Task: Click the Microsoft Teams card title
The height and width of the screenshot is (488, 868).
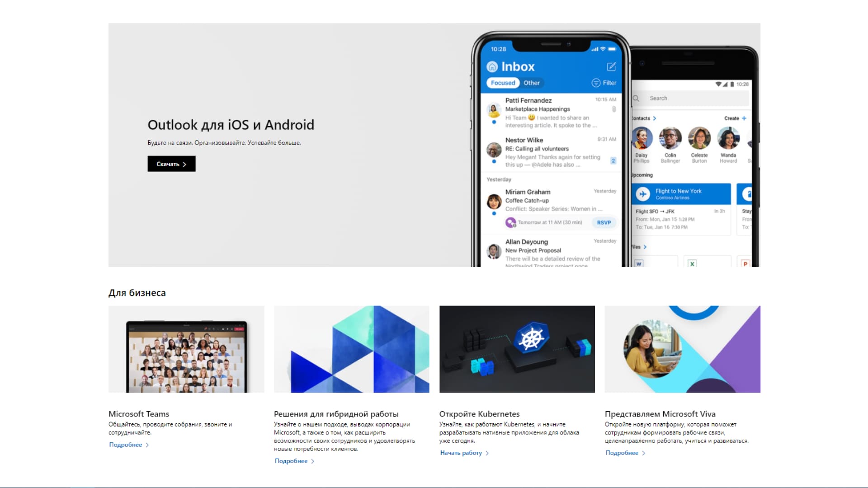Action: click(139, 414)
